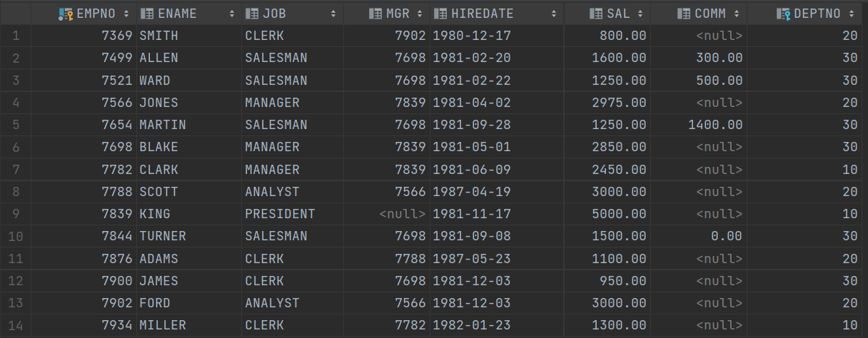Toggle sort arrows on SAL column
The width and height of the screenshot is (868, 338).
(640, 14)
